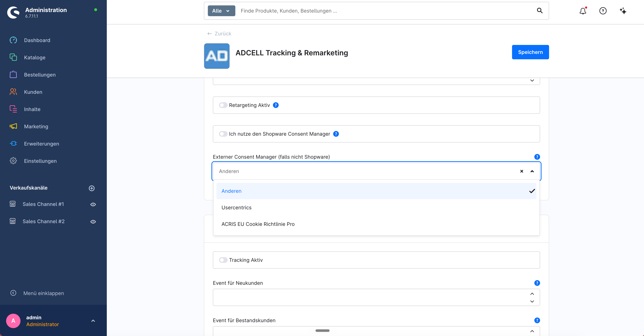
Task: Increase the Event für Neukunden value
Action: click(532, 294)
